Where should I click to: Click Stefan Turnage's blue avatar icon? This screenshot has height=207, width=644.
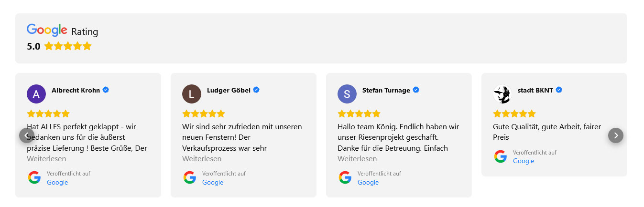[x=347, y=94]
